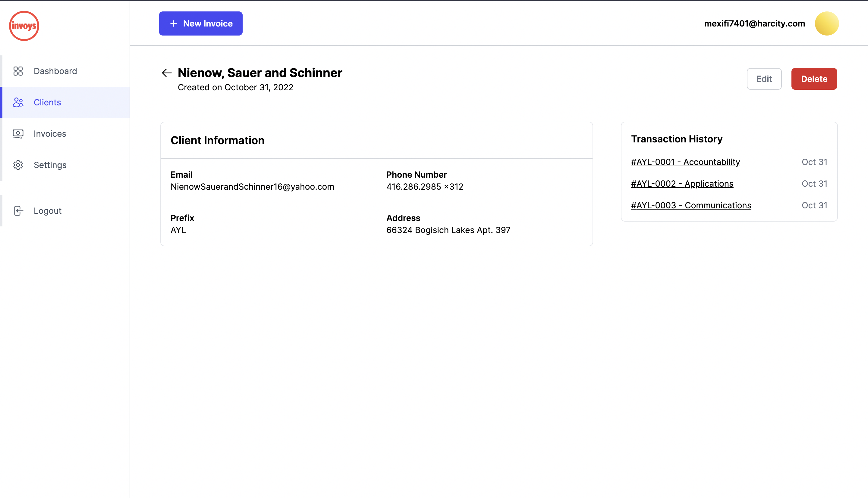868x498 pixels.
Task: Click the account email mexifi7401@harcity.com
Action: click(x=754, y=23)
